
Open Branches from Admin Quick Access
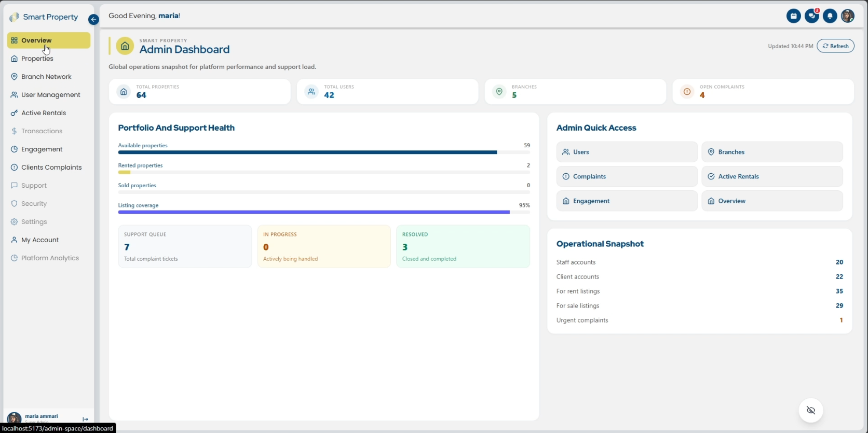[x=772, y=152]
